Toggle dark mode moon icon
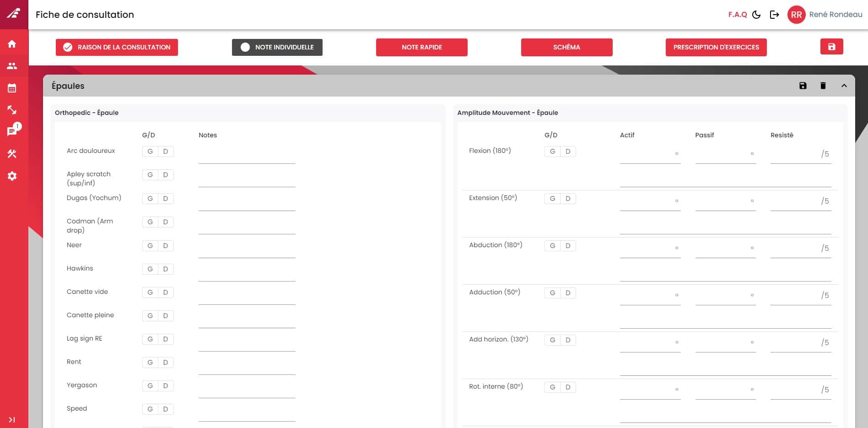 coord(756,15)
